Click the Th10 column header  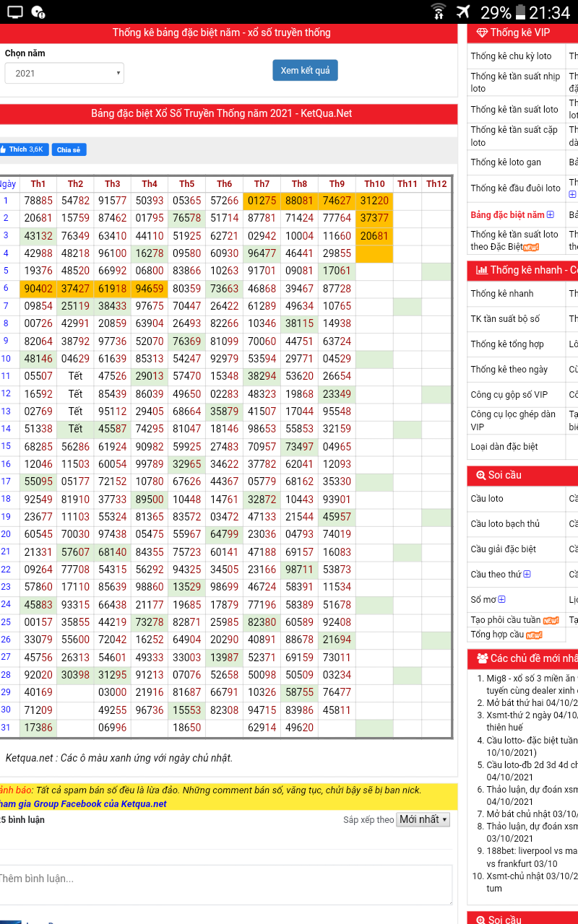click(374, 184)
